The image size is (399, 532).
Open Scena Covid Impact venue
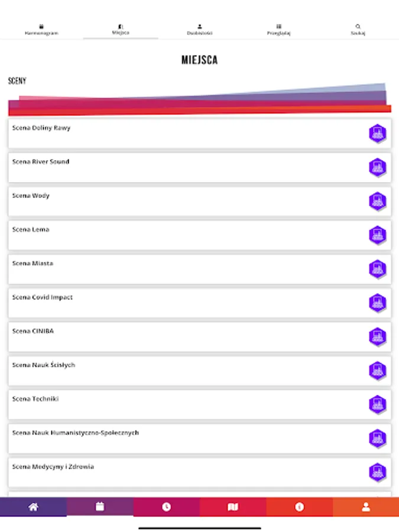point(177,303)
